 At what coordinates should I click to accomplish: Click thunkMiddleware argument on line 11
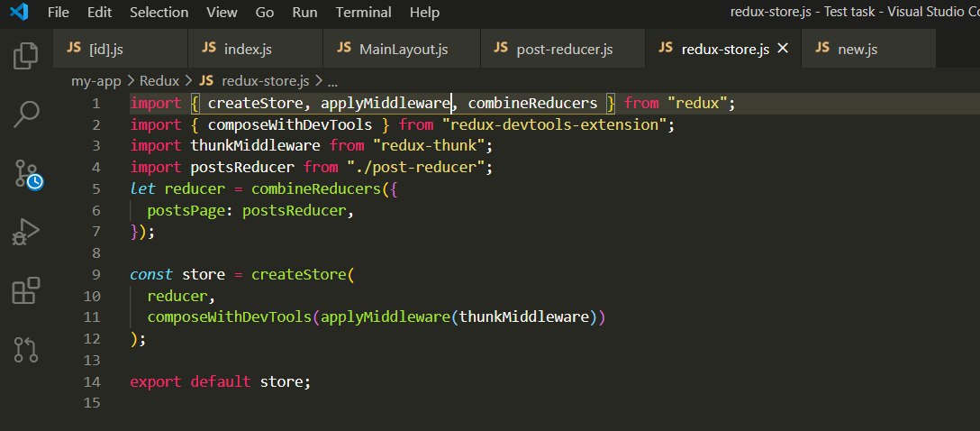pos(523,317)
